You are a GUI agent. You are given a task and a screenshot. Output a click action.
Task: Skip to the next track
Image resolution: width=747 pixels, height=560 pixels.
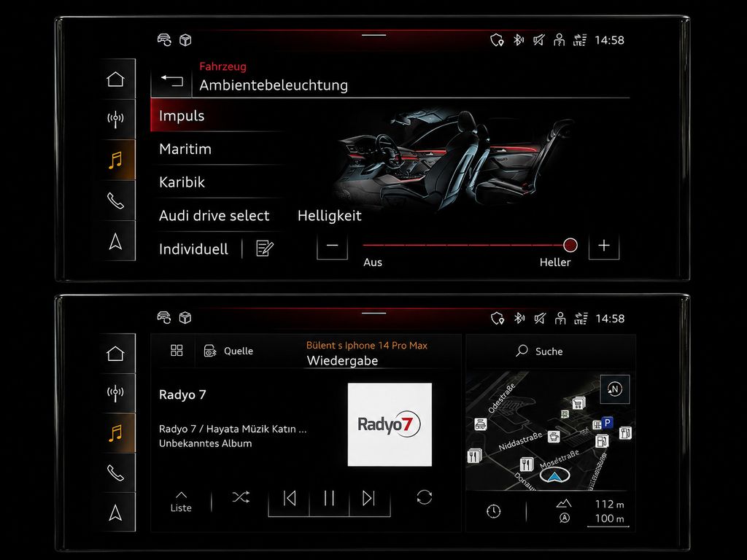pos(369,499)
